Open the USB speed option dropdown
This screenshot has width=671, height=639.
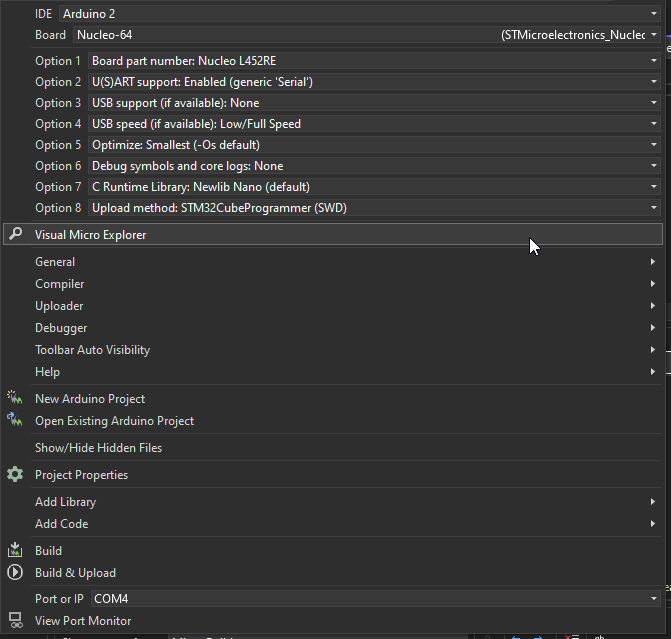coord(374,124)
